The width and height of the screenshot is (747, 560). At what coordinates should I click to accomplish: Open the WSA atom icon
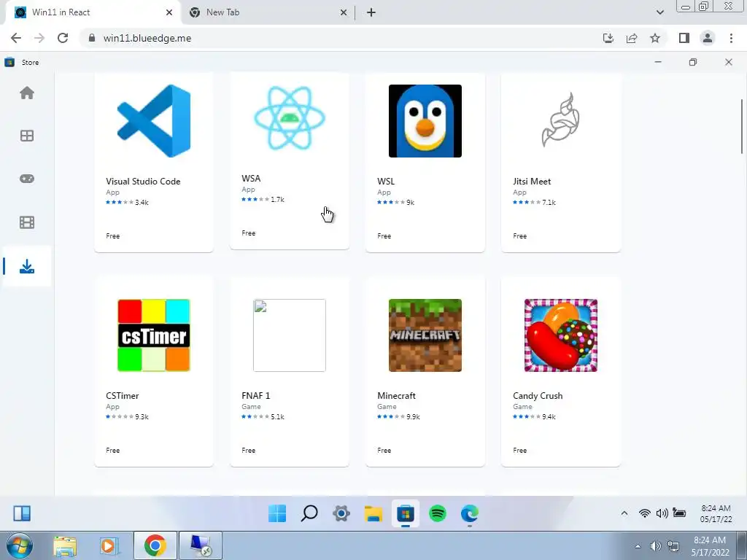[290, 118]
